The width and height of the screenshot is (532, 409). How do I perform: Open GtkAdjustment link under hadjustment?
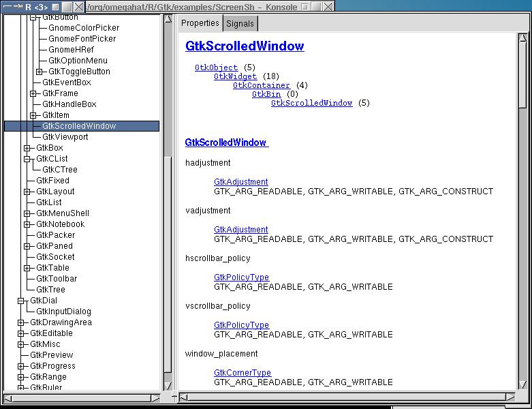[x=241, y=182]
